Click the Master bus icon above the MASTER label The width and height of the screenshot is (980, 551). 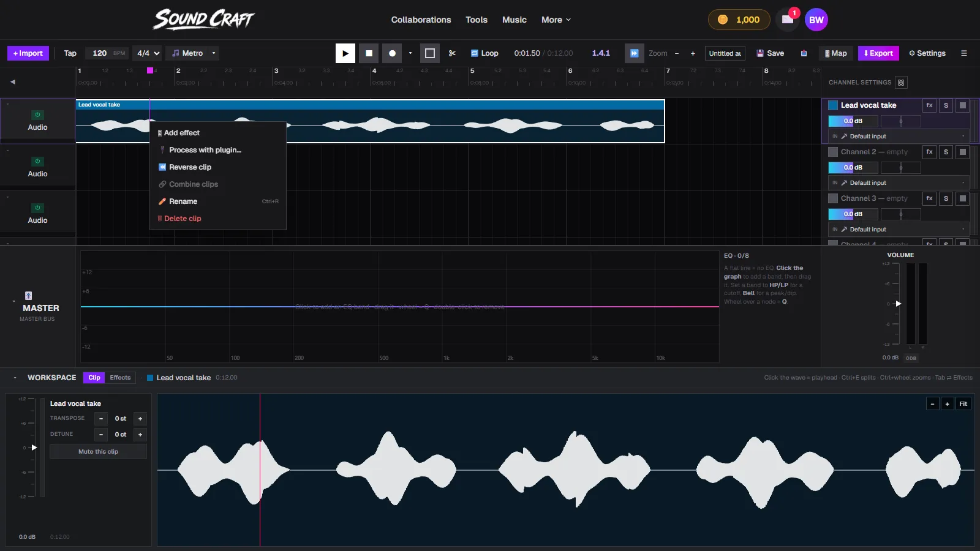point(28,296)
